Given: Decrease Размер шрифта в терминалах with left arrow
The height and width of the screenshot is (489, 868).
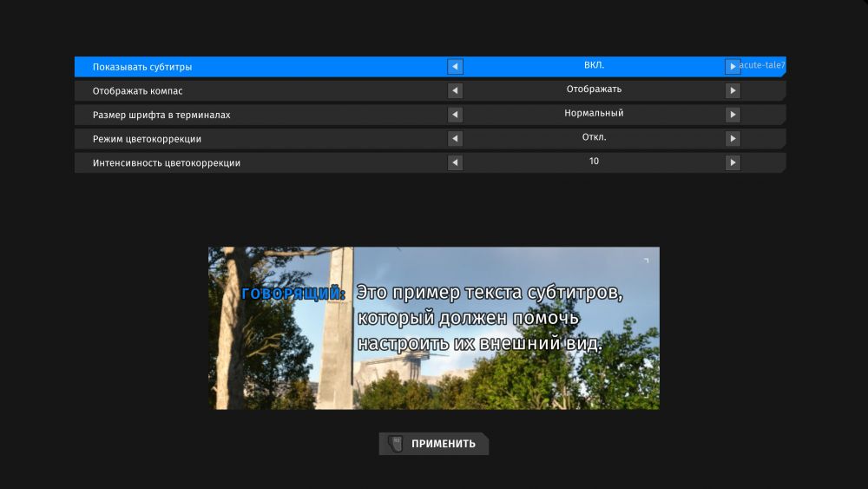Looking at the screenshot, I should click(x=455, y=115).
